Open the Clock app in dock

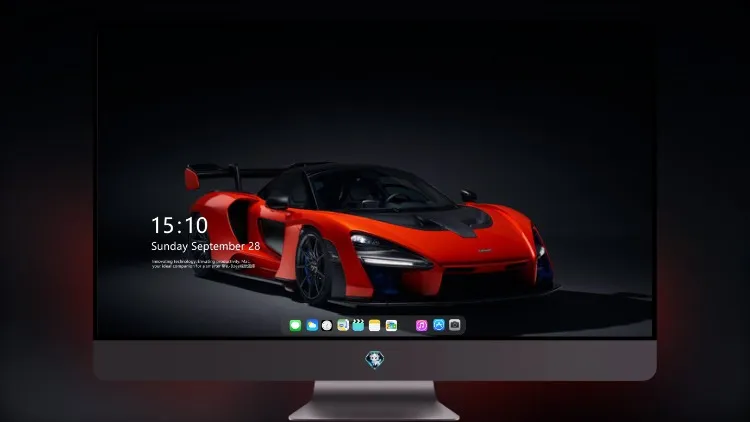(x=327, y=325)
